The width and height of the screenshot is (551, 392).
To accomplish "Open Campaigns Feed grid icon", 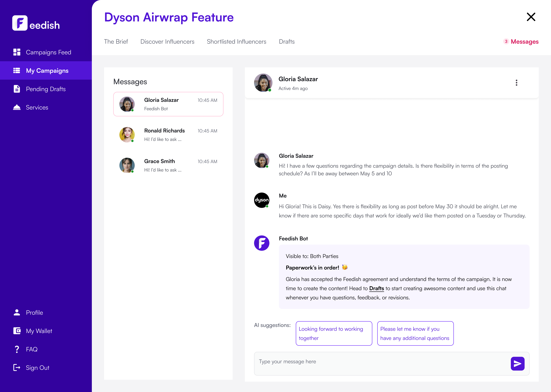I will (17, 52).
